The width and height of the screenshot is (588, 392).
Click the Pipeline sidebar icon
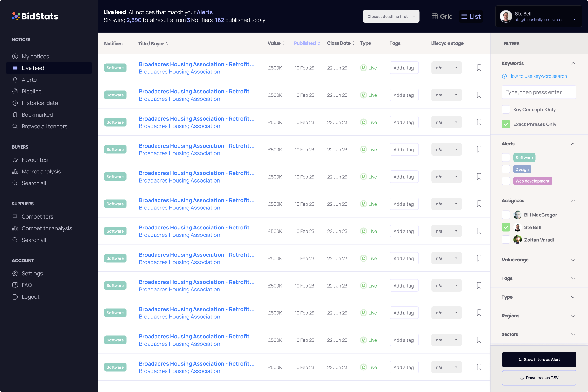[15, 91]
